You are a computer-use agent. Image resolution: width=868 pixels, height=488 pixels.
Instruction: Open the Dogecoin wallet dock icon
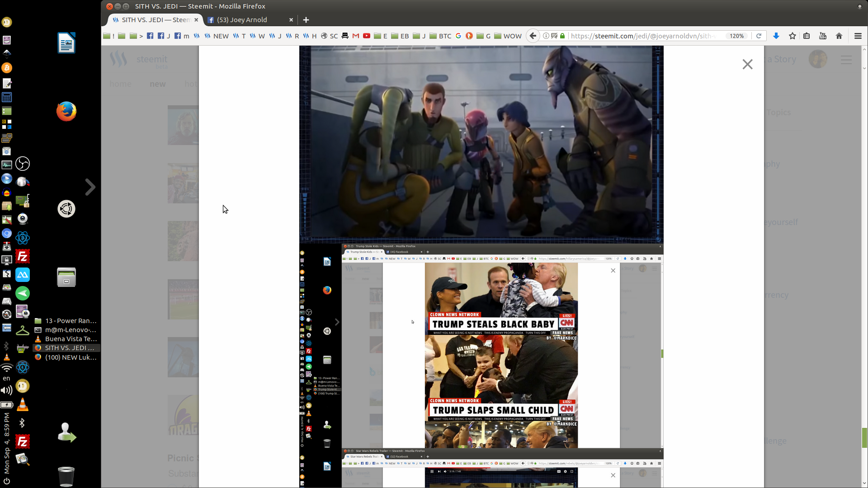pyautogui.click(x=23, y=386)
